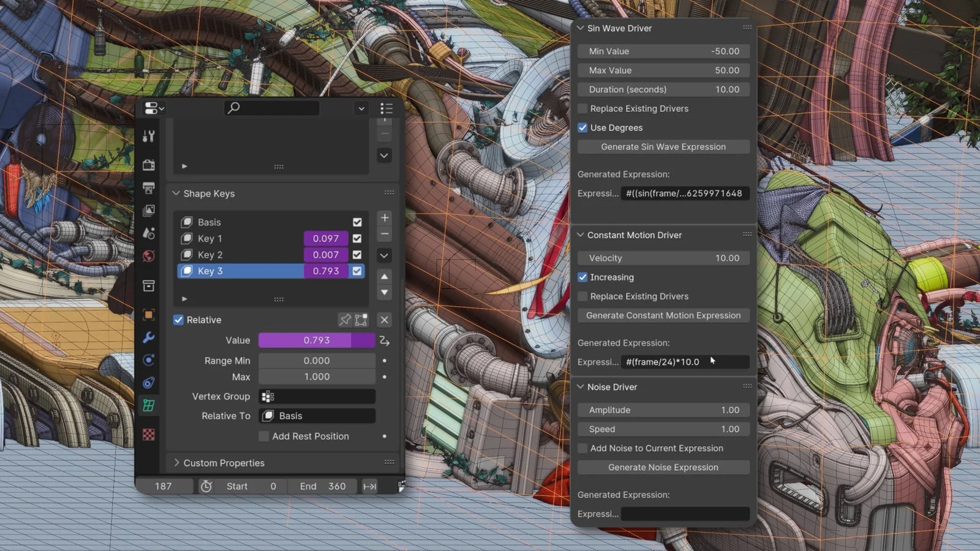
Task: Switch to Object Data properties tab
Action: point(149,405)
